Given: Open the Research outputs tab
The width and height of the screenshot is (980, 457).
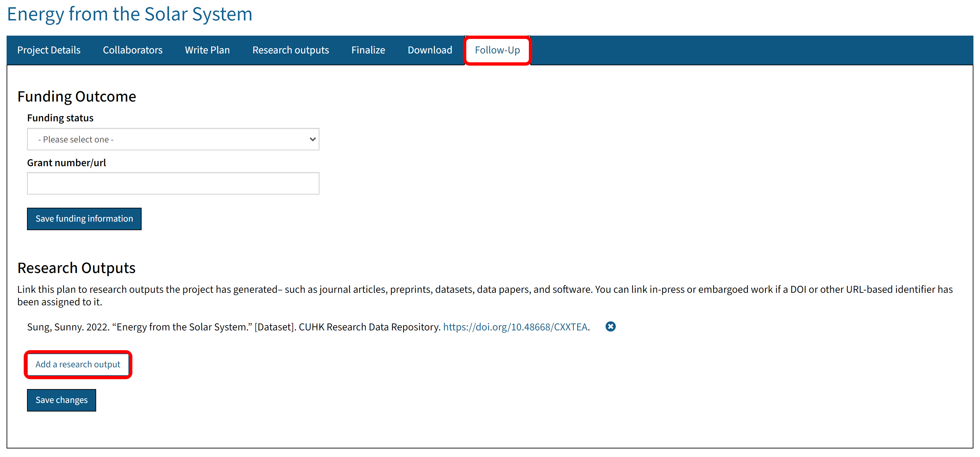Looking at the screenshot, I should [291, 50].
